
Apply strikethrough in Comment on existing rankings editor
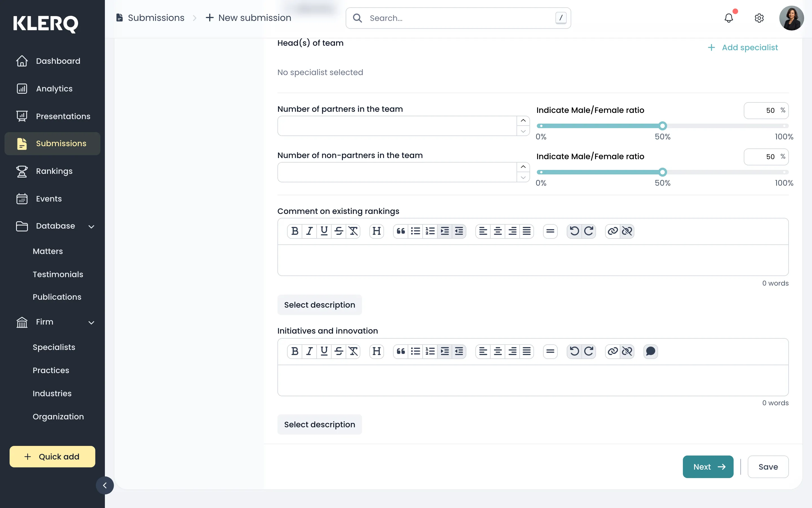(339, 231)
